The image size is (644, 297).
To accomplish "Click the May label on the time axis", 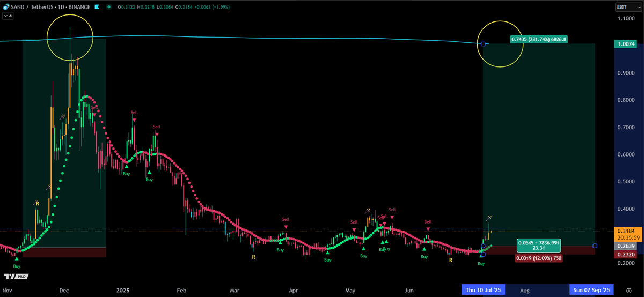I will click(x=350, y=290).
